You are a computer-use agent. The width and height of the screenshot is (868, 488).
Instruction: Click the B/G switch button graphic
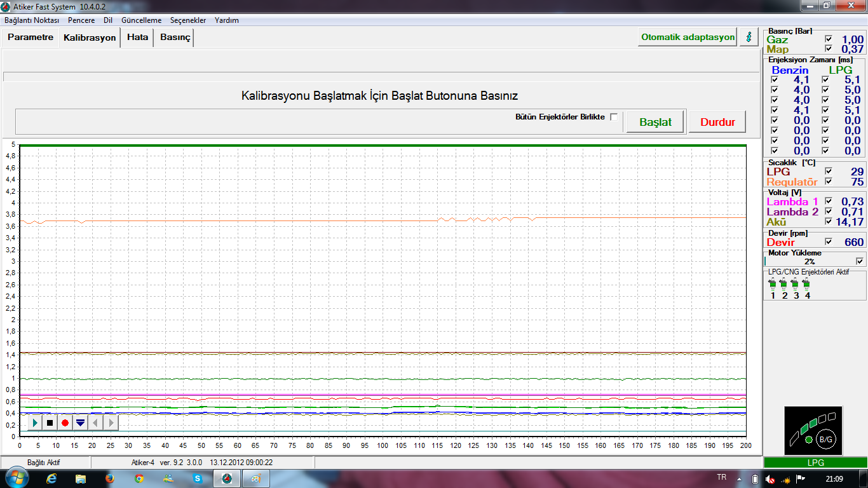(825, 439)
